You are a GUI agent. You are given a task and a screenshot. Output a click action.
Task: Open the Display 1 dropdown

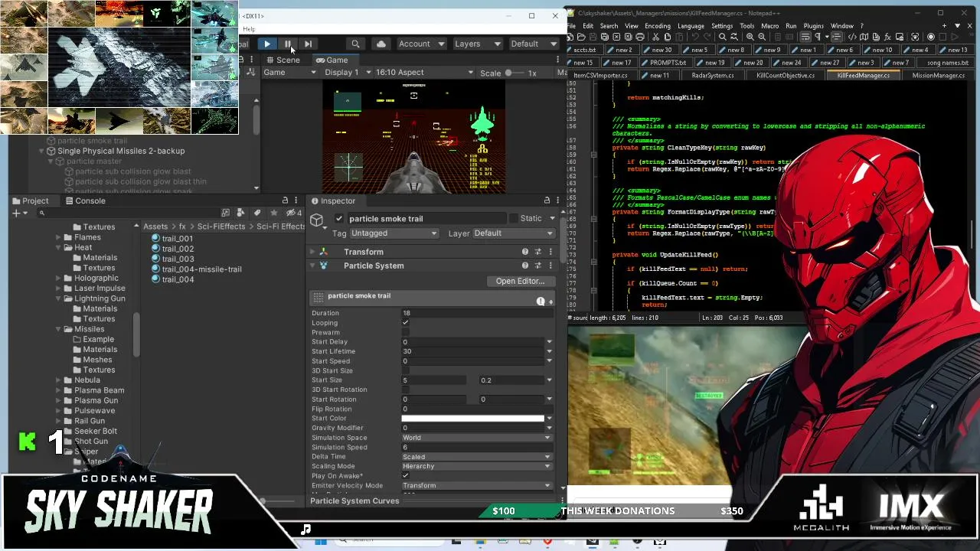[x=348, y=73]
